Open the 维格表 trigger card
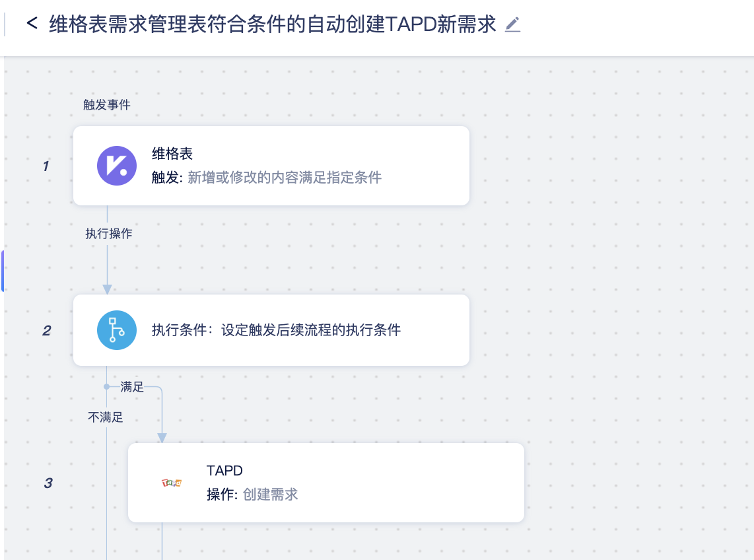This screenshot has height=560, width=754. pos(271,165)
